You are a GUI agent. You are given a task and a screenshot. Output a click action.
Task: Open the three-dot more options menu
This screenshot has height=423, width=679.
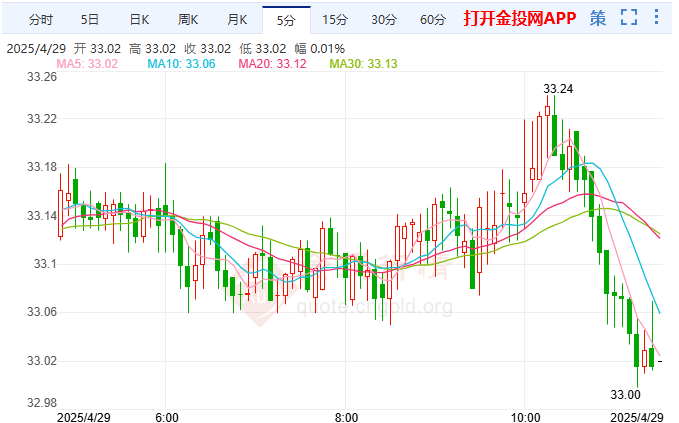tap(656, 17)
